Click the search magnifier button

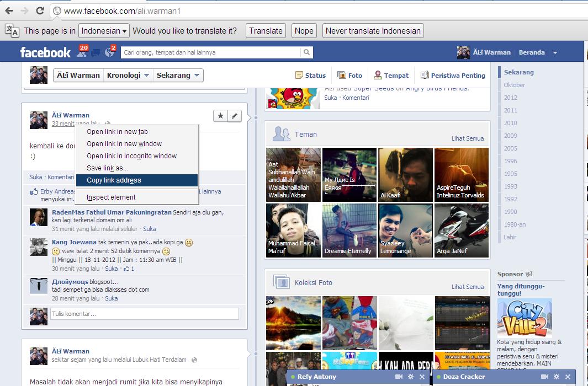point(306,52)
